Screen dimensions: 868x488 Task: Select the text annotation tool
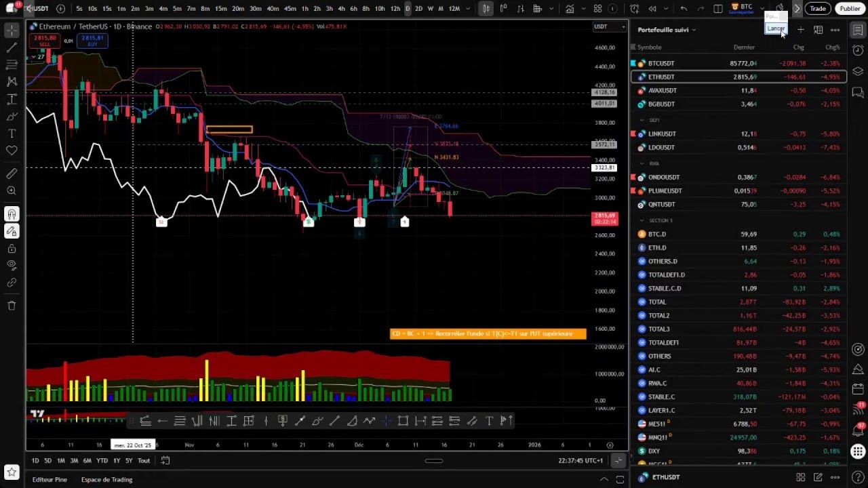[x=11, y=133]
